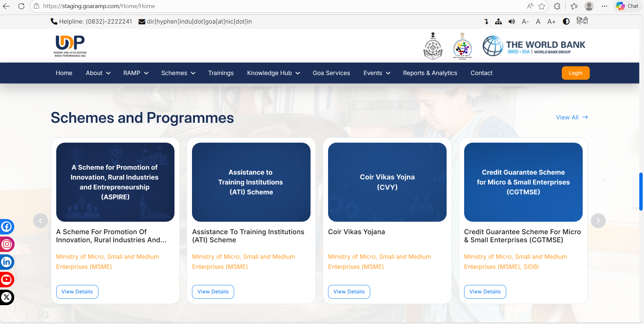Decrease font size with A- control

coord(525,22)
